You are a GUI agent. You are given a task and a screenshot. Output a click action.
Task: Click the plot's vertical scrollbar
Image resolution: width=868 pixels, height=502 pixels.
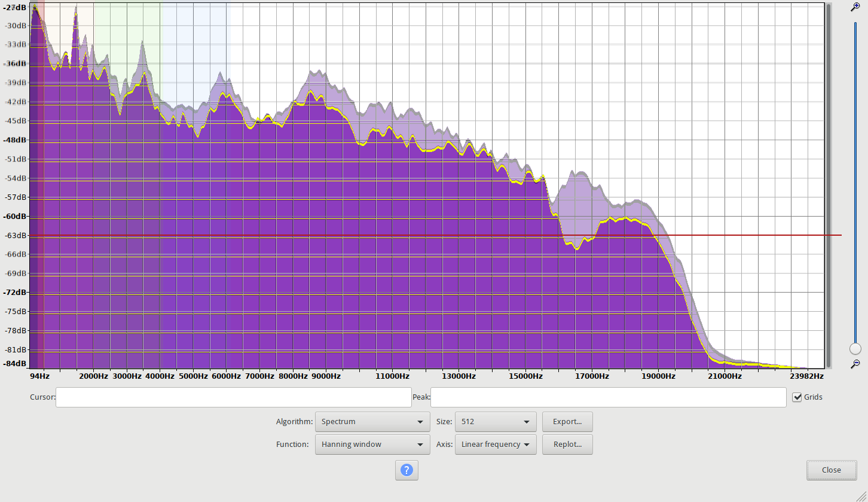tap(828, 185)
